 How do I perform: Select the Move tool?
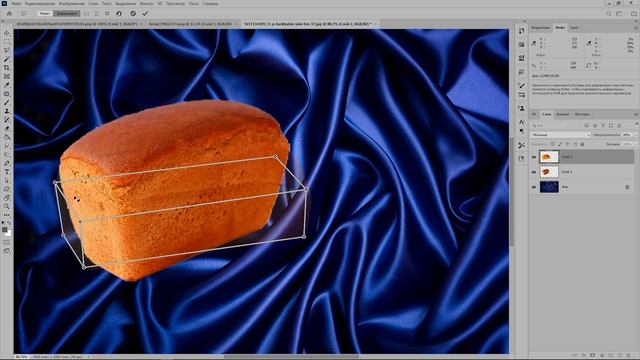click(7, 33)
